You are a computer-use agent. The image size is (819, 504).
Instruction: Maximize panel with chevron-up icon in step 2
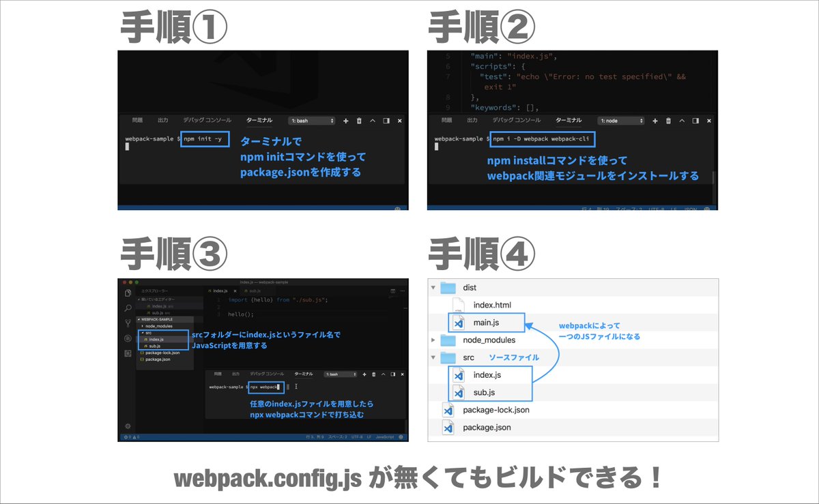click(x=682, y=121)
